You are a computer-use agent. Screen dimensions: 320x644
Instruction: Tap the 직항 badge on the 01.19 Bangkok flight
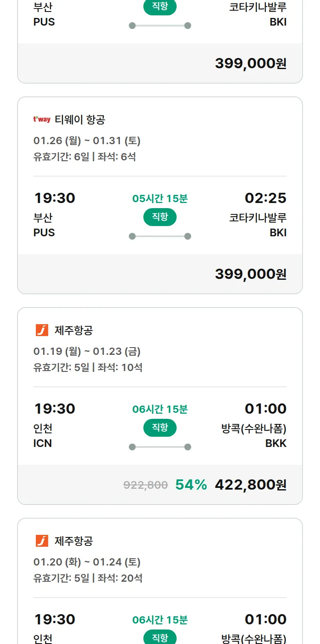pos(160,428)
